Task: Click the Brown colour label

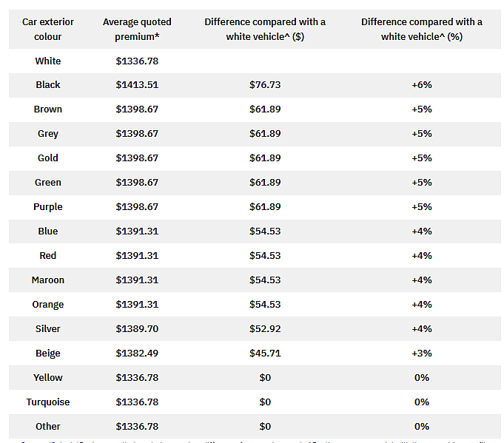Action: (48, 109)
